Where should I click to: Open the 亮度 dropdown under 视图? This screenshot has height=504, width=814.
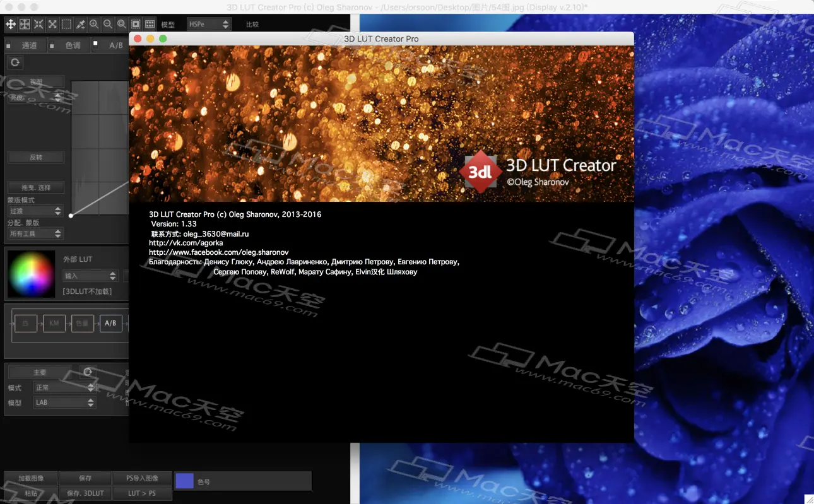pyautogui.click(x=35, y=97)
